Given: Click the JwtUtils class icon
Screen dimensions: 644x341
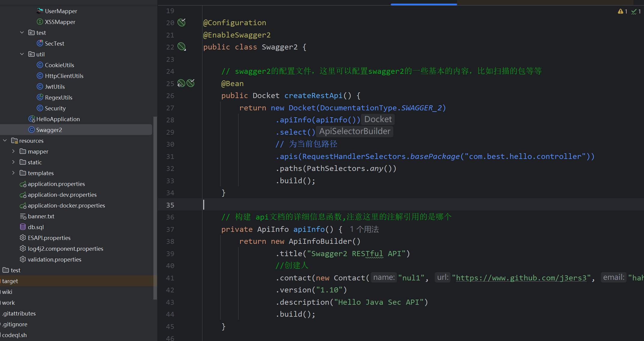Looking at the screenshot, I should click(40, 86).
